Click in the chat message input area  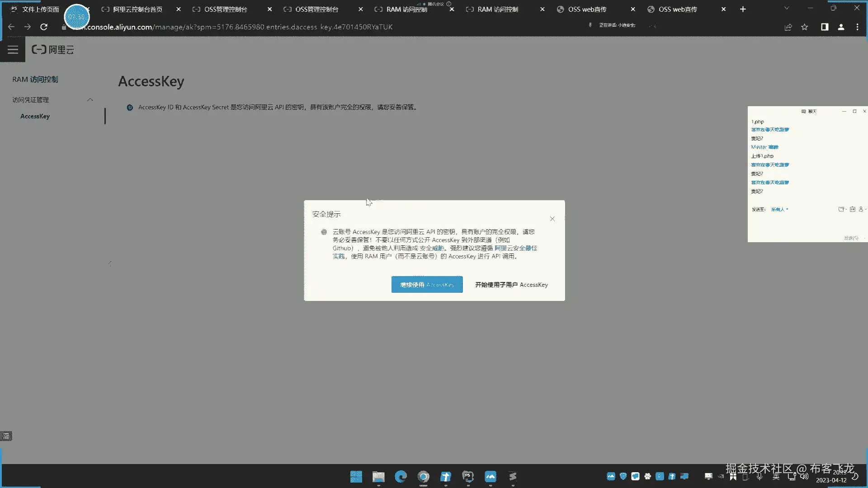800,224
